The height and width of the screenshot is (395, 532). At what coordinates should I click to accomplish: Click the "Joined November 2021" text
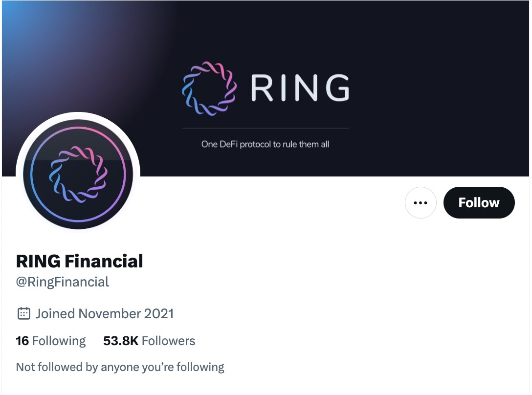tap(105, 313)
